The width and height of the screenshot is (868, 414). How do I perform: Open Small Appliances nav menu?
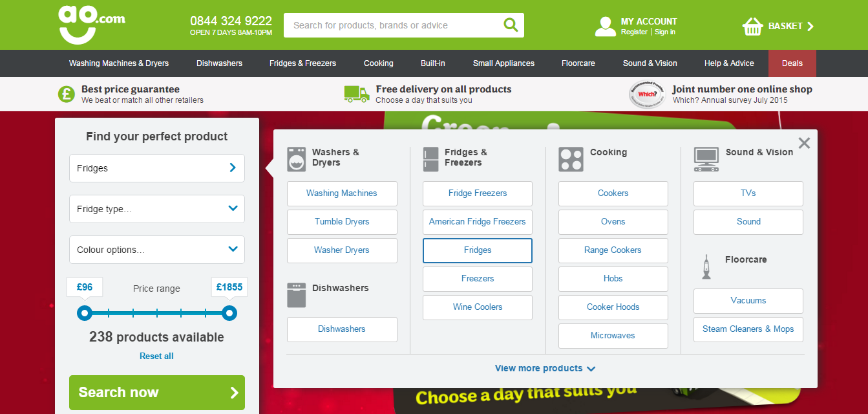pos(504,63)
